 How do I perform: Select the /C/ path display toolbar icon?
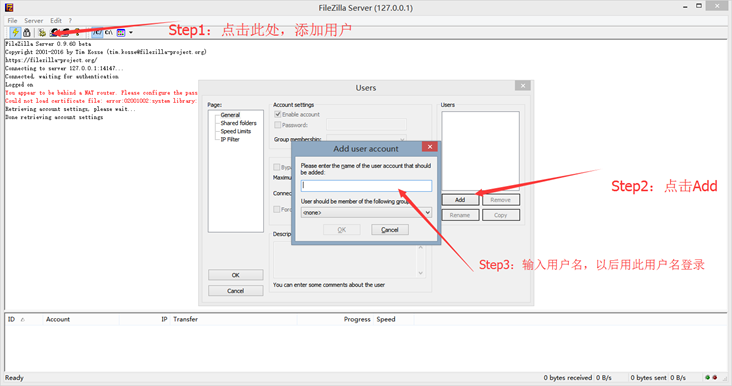97,32
